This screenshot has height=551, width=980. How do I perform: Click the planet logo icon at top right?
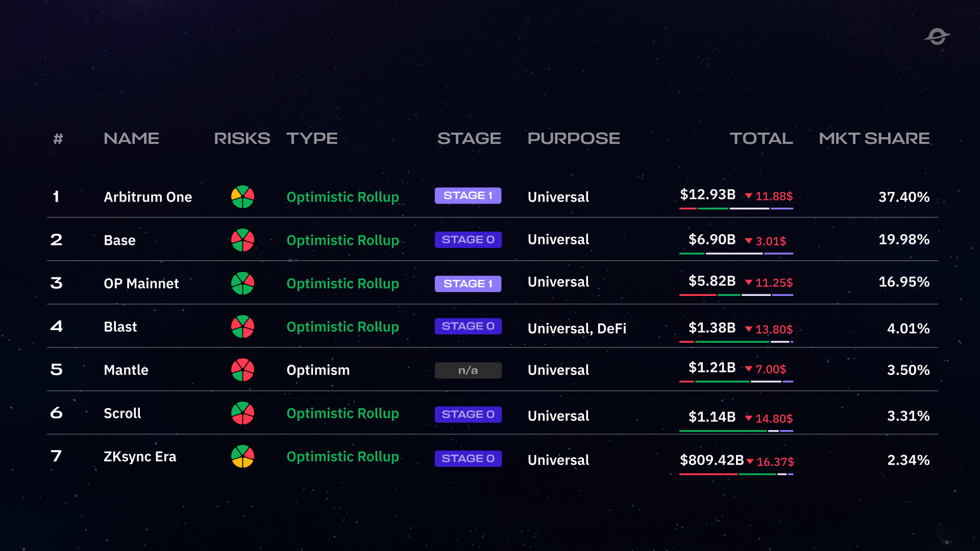pos(937,37)
